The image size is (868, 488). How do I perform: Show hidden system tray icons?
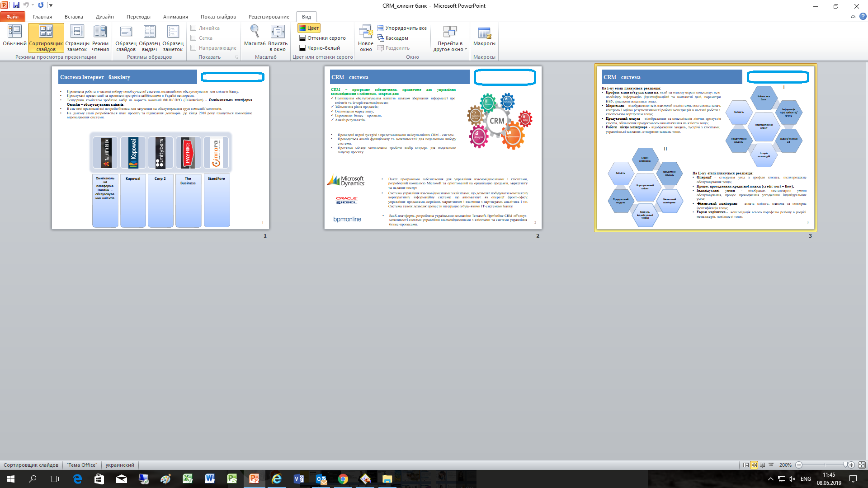770,479
